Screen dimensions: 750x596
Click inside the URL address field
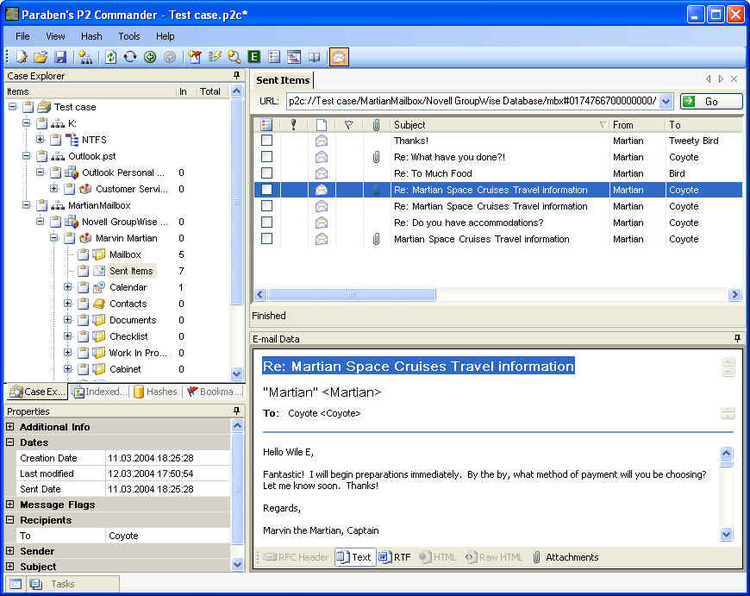[x=473, y=101]
